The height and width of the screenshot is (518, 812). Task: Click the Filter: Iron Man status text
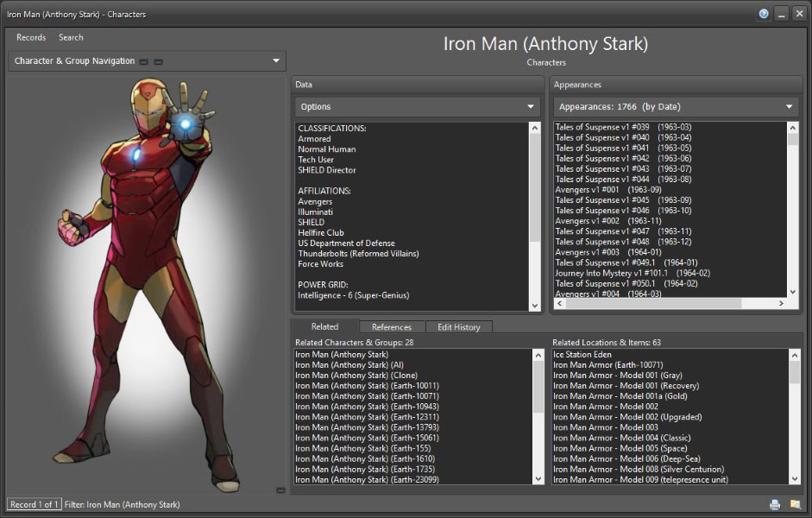(123, 504)
